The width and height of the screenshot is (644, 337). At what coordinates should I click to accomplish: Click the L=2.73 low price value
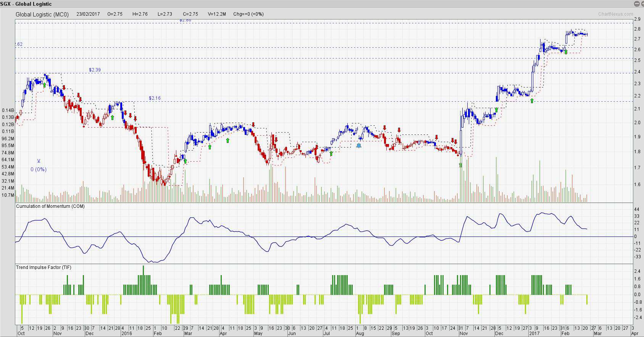165,14
